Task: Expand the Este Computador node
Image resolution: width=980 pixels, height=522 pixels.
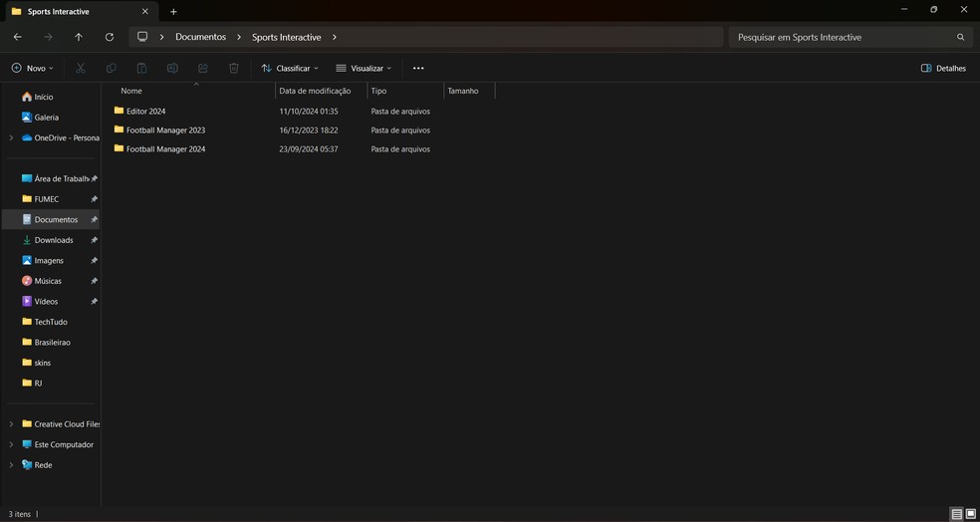Action: point(11,444)
